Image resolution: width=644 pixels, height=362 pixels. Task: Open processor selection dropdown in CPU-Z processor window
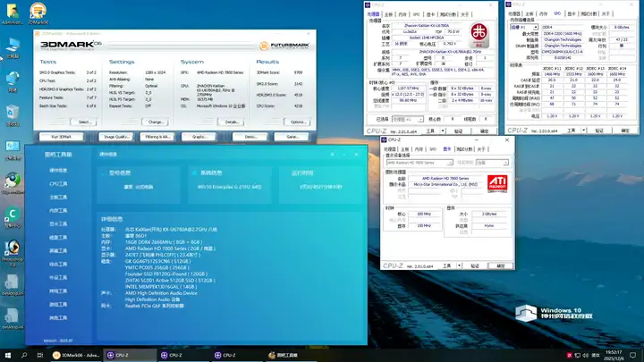click(x=408, y=119)
